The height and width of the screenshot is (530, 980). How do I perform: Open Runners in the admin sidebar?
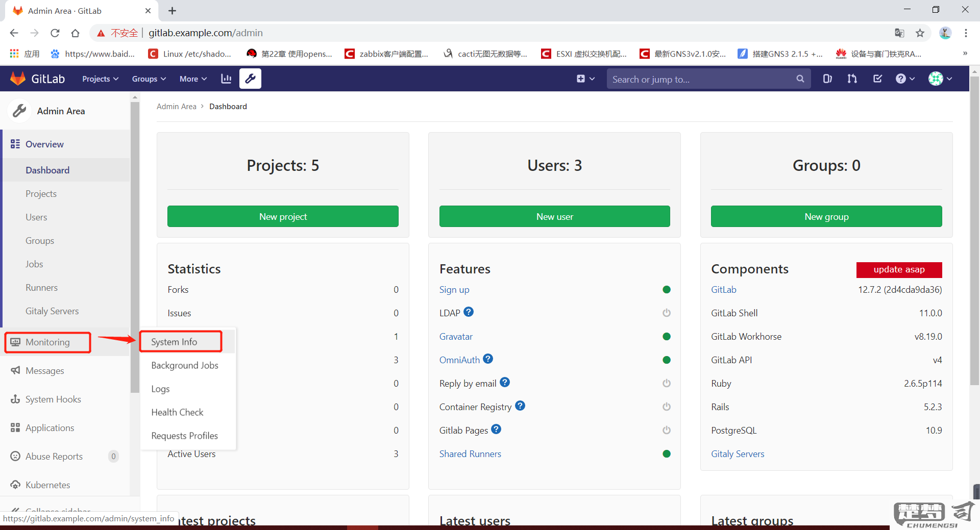41,288
